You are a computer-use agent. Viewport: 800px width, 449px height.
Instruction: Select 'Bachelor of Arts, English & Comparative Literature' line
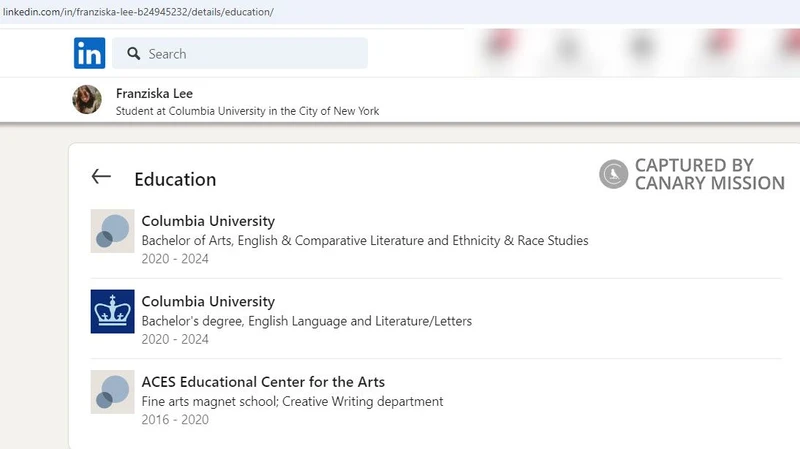tap(365, 240)
